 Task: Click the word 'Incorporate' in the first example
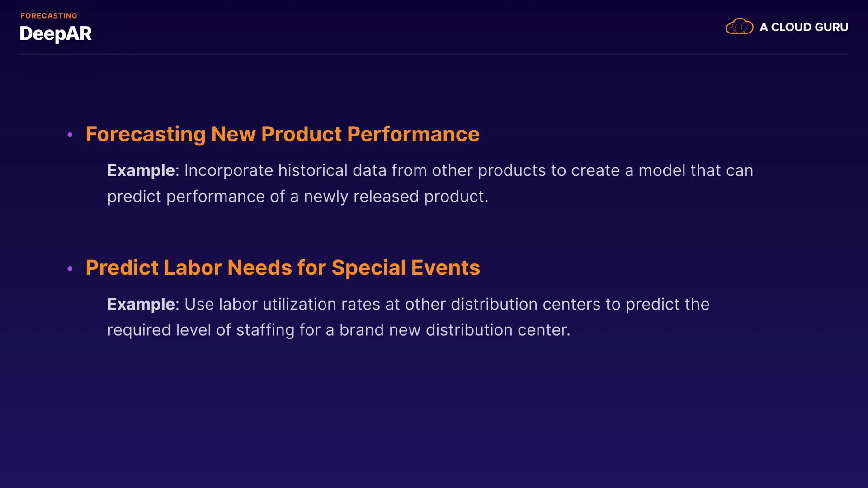click(228, 170)
